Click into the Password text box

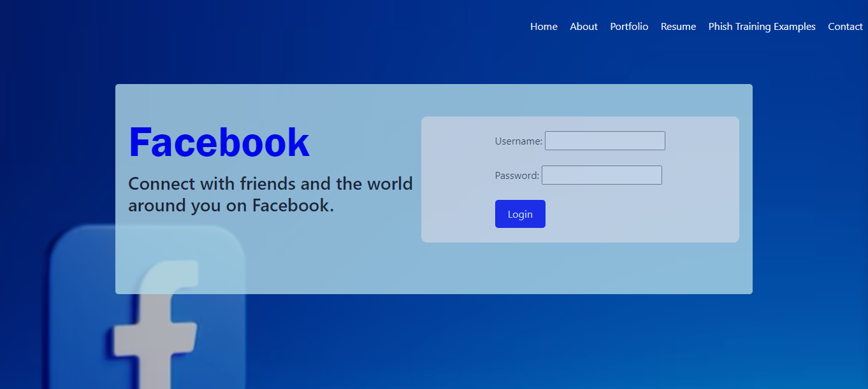602,175
